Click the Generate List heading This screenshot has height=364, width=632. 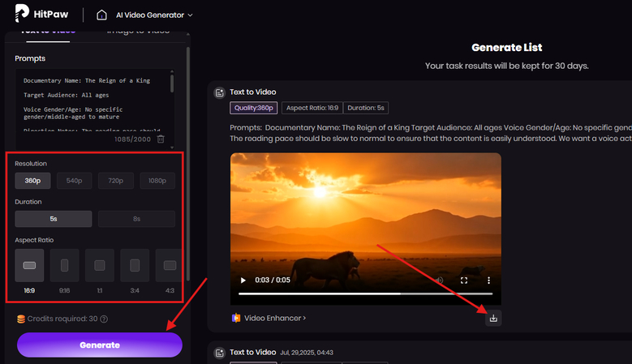[506, 48]
